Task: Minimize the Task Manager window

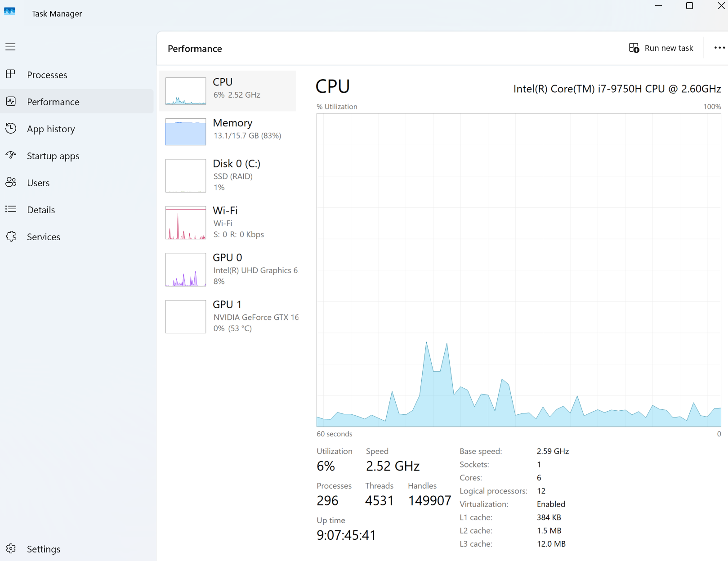Action: click(658, 6)
